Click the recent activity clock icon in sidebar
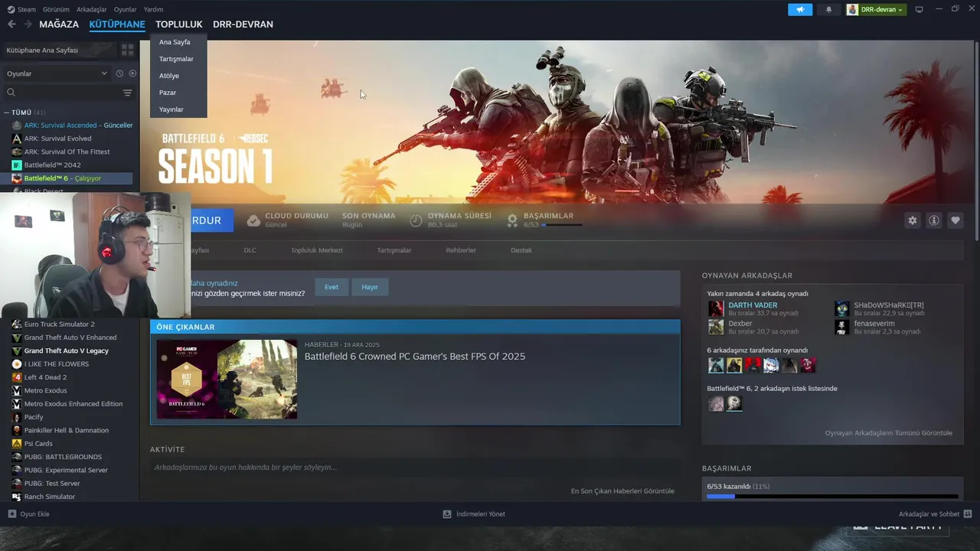Viewport: 980px width, 551px height. coord(119,73)
